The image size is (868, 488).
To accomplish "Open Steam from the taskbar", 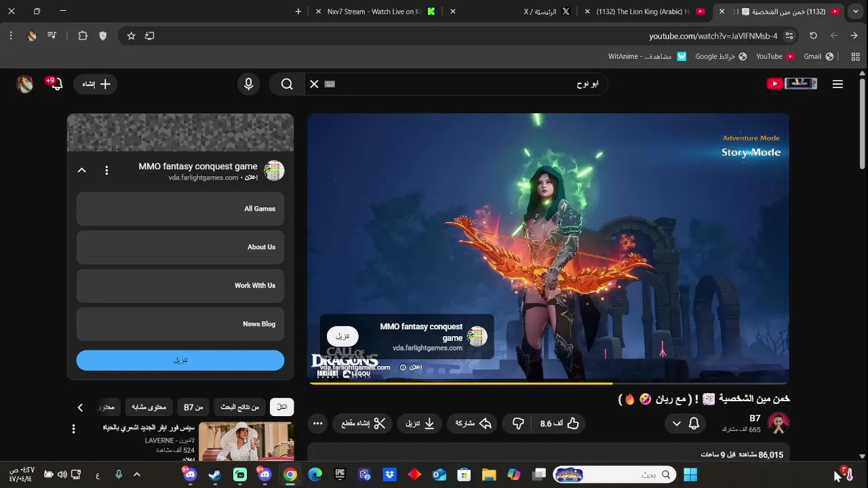I will click(x=215, y=475).
